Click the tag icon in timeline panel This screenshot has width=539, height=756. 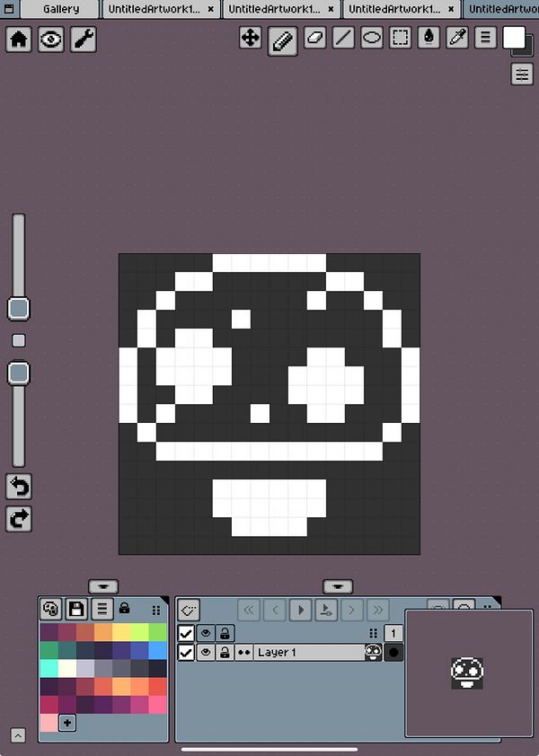coord(189,611)
